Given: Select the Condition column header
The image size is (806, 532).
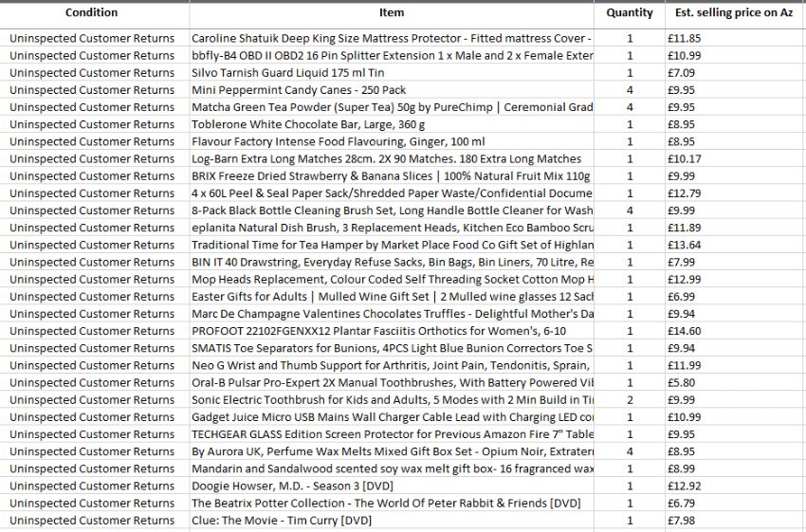Looking at the screenshot, I should pyautogui.click(x=91, y=13).
